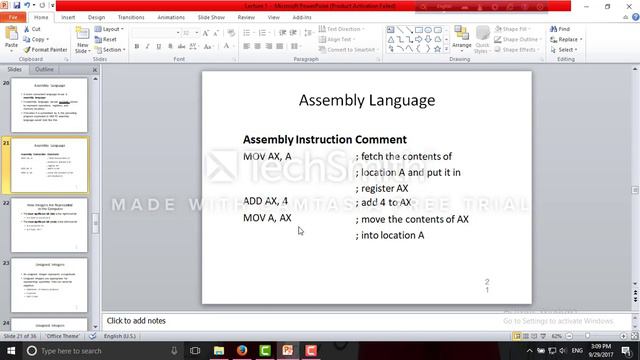Image resolution: width=640 pixels, height=360 pixels.
Task: Switch to the Design tab
Action: pyautogui.click(x=96, y=18)
